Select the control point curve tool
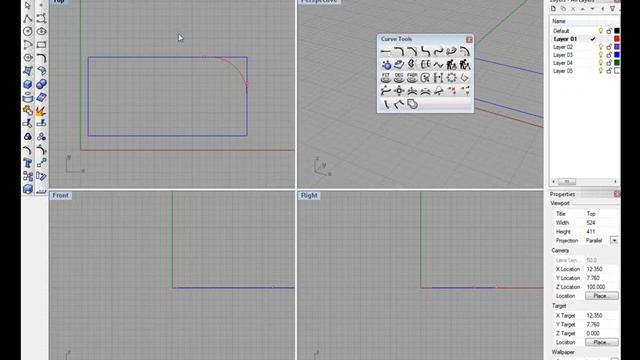The width and height of the screenshot is (640, 360). pyautogui.click(x=41, y=18)
